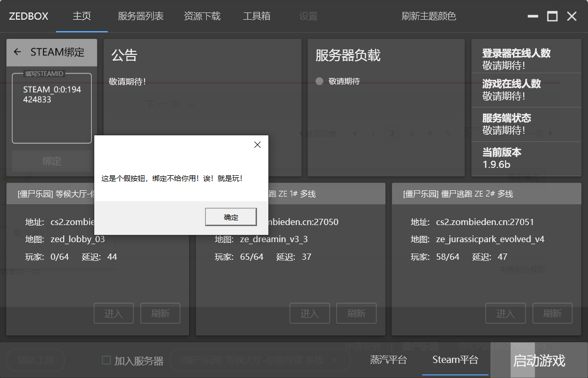Click 刷新主题颜色 to change theme color
Viewport: 588px width, 378px height.
(x=428, y=17)
